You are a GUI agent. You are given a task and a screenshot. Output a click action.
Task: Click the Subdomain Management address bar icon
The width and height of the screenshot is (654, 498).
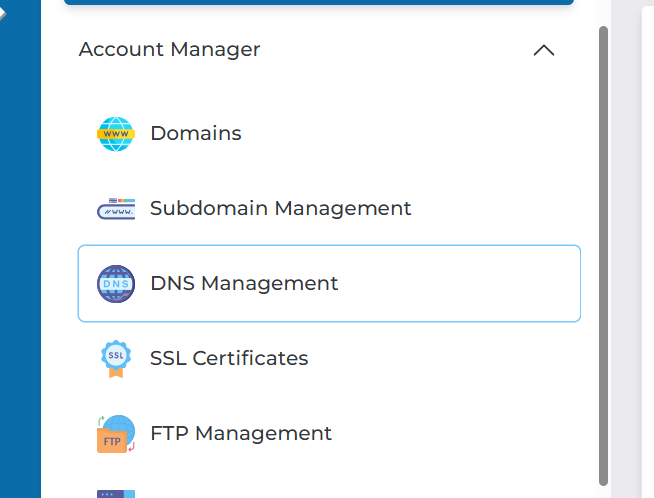point(115,209)
